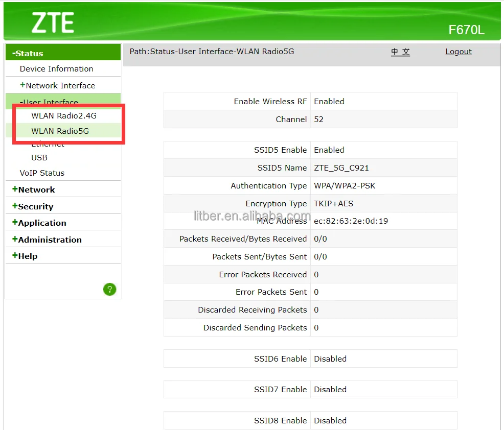Expand the Security section

(x=35, y=206)
